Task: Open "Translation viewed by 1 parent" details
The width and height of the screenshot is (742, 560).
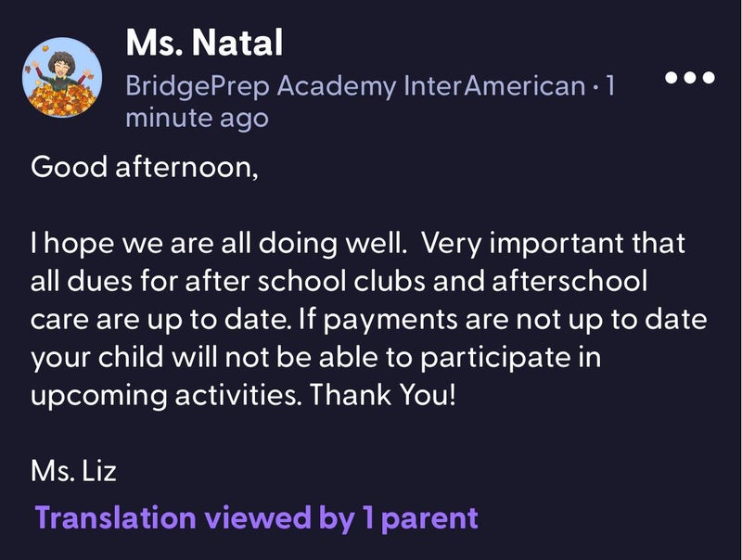Action: (x=256, y=517)
